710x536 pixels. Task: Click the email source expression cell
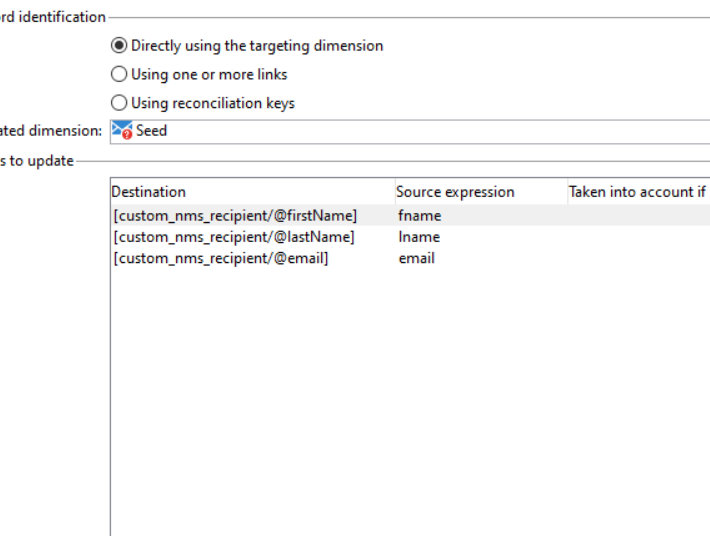[x=416, y=258]
